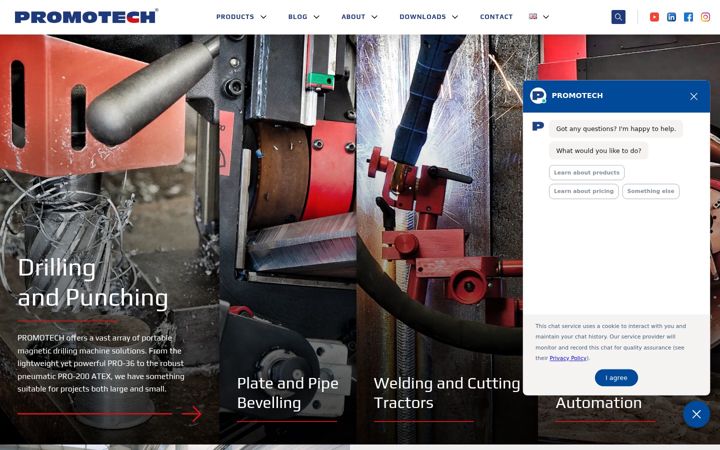Open the Instagram social icon
720x450 pixels.
tap(705, 17)
